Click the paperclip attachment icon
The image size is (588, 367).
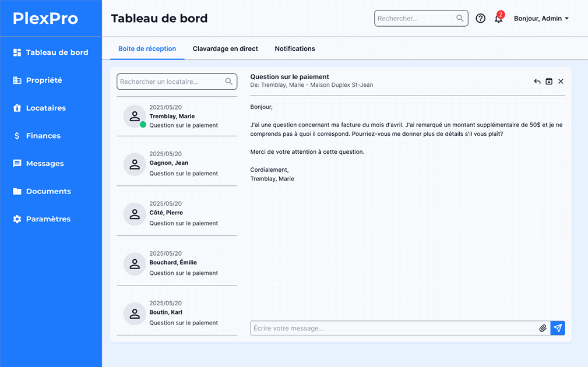point(543,329)
